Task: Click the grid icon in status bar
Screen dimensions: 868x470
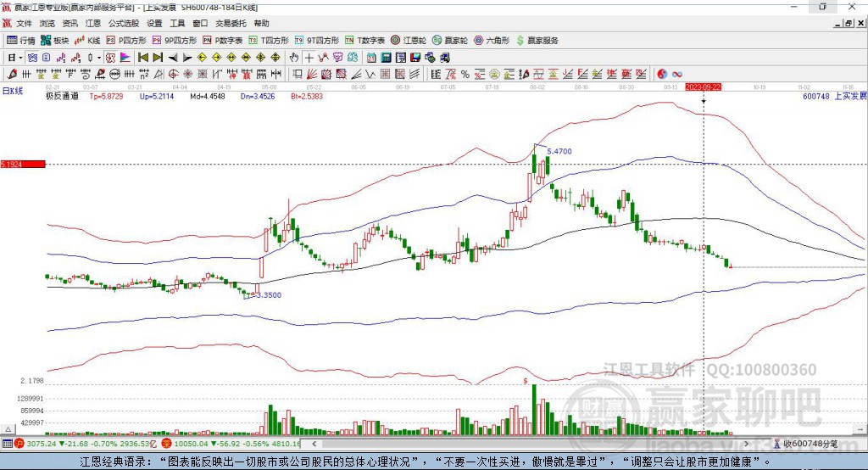Action: [7, 444]
